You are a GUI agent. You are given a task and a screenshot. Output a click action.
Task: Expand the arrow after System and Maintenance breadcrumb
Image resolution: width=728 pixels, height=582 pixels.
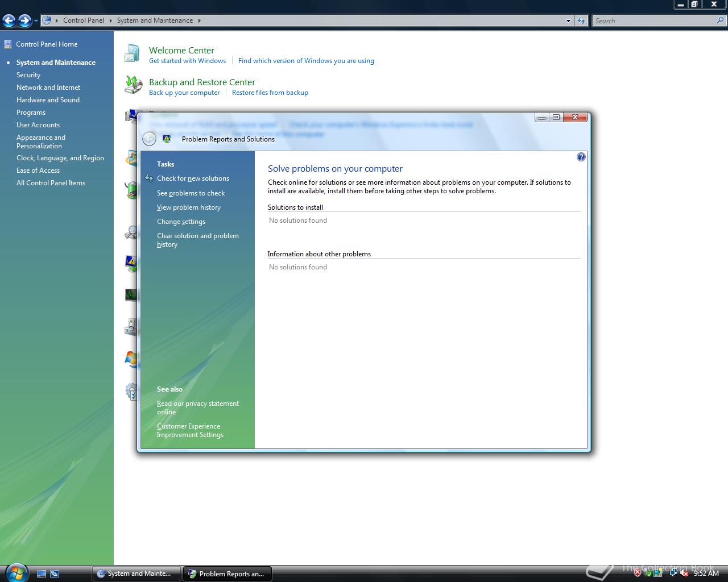tap(199, 20)
